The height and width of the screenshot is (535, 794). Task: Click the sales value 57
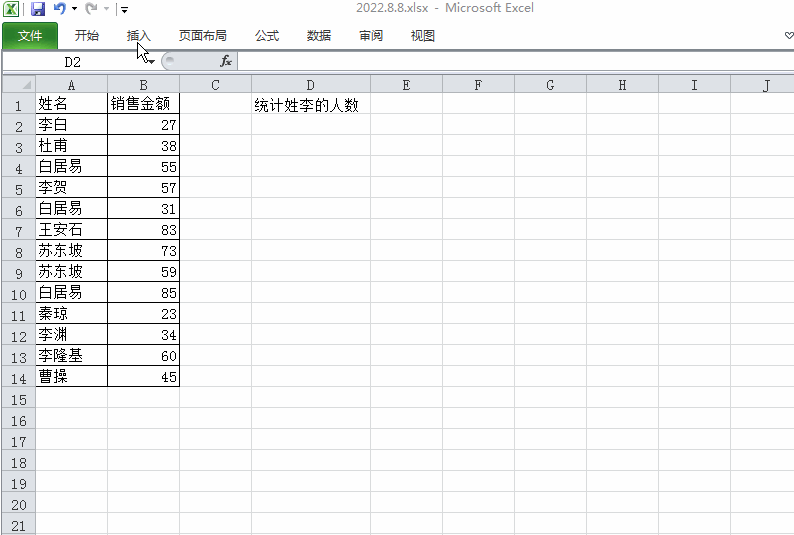click(143, 187)
